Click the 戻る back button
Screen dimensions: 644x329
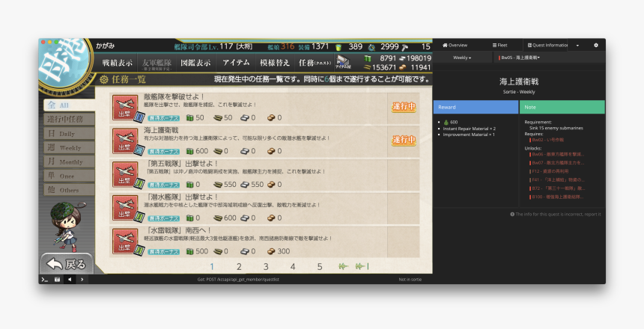tap(67, 264)
